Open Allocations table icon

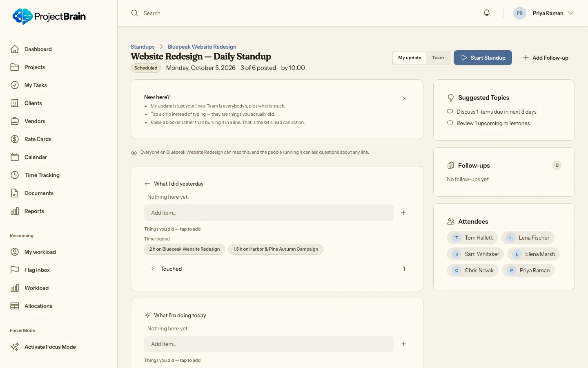15,306
